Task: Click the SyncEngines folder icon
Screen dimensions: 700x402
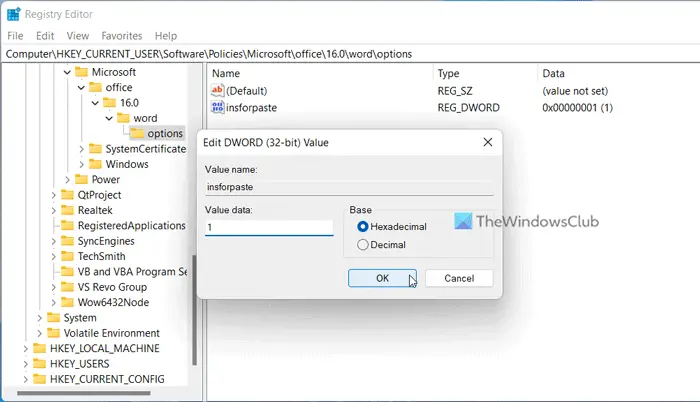Action: [x=67, y=241]
